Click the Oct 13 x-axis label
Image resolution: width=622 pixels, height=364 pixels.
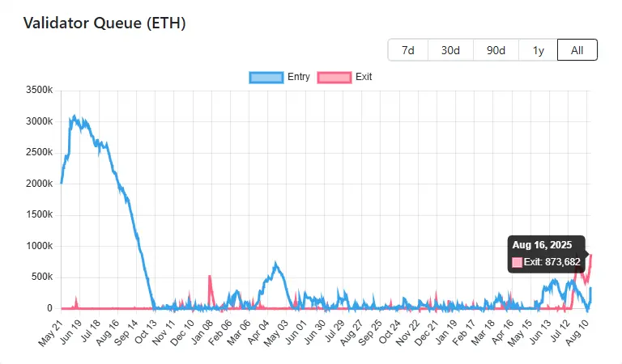(145, 332)
